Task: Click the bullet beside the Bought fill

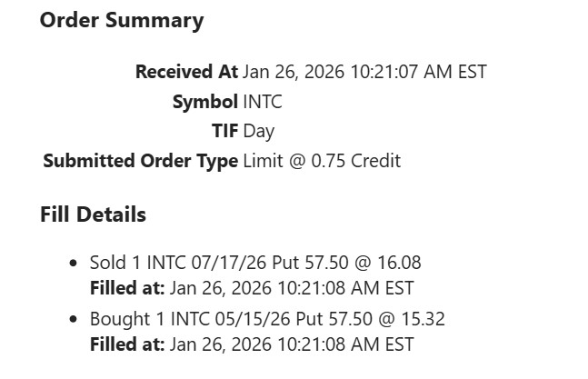Action: click(74, 320)
